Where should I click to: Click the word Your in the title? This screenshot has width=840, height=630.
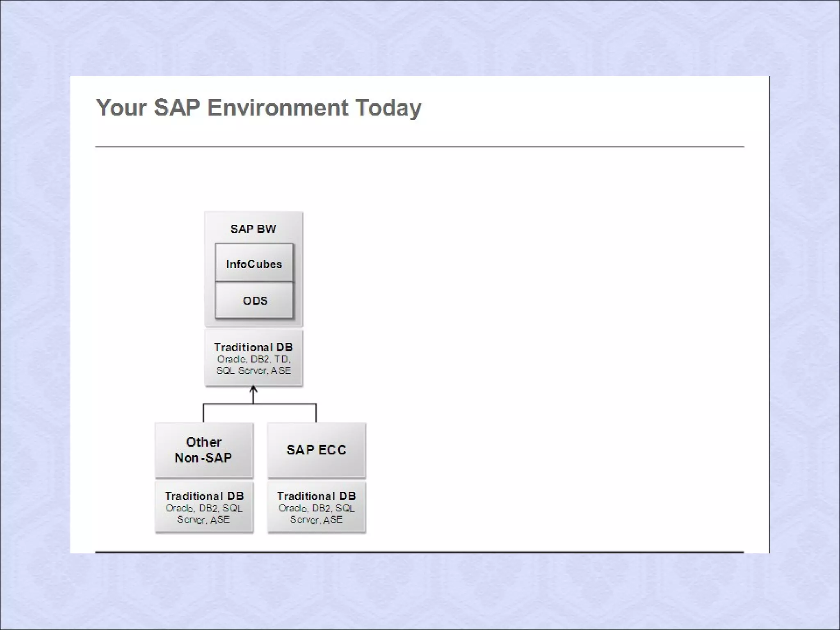click(x=121, y=108)
